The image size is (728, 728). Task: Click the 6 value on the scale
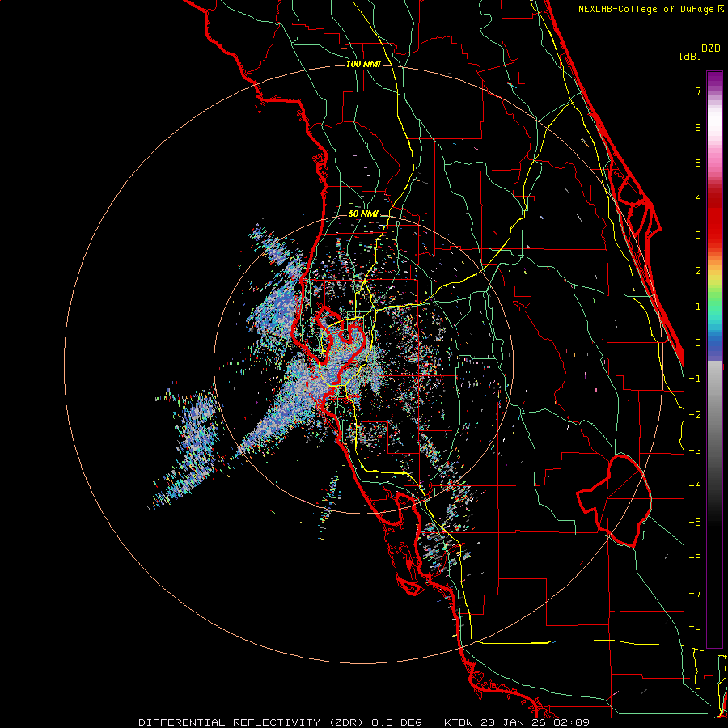pyautogui.click(x=698, y=127)
